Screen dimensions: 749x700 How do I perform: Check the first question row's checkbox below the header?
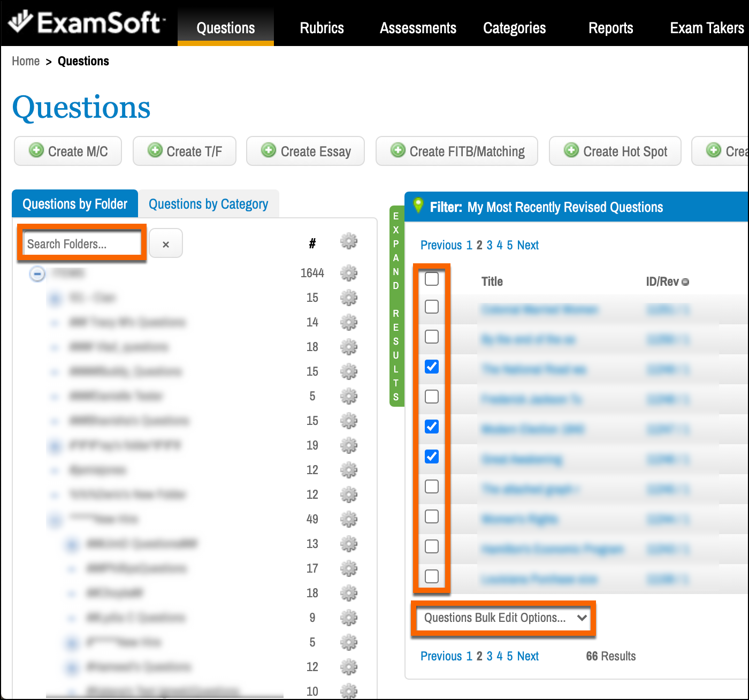coord(432,307)
